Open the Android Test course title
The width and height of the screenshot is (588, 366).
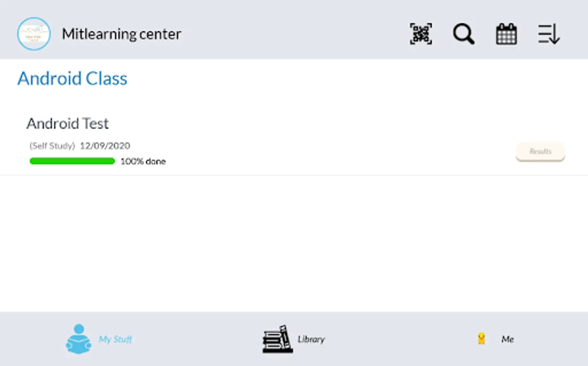pyautogui.click(x=68, y=124)
